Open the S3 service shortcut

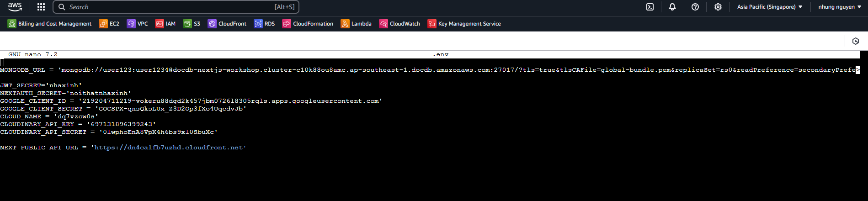[x=192, y=24]
